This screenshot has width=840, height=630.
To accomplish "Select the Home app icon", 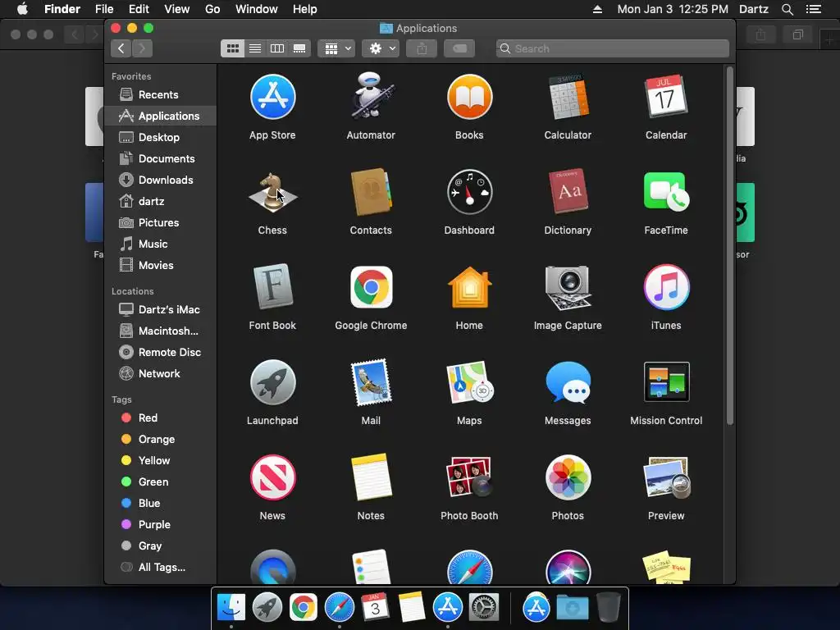I will (469, 288).
